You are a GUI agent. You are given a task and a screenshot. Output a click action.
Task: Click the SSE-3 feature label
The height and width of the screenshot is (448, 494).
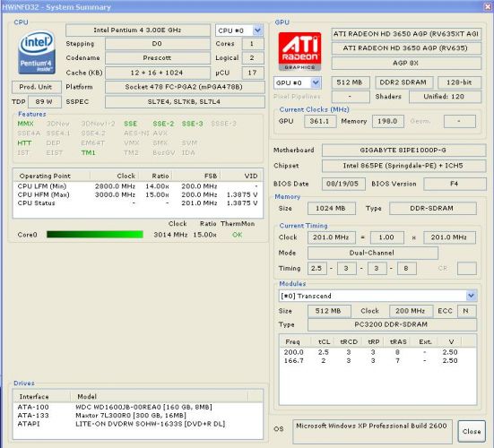click(192, 124)
